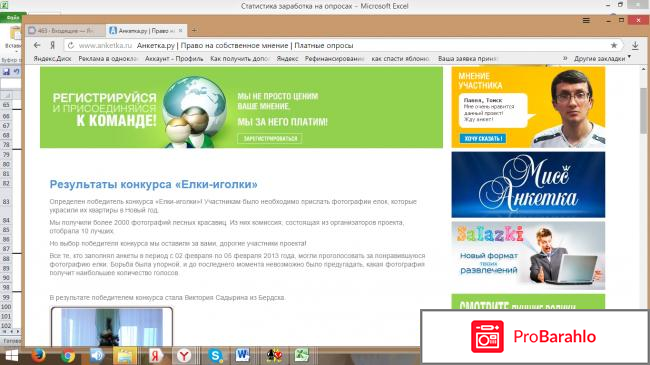Viewport: 650px width, 365px height.
Task: Click the Результаты конкурса «Елки-иголки» heading
Action: 153,185
